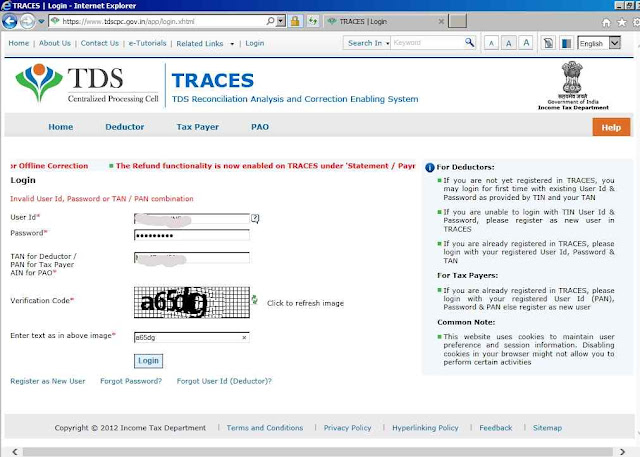The height and width of the screenshot is (457, 640).
Task: Click the horizontal scrollbar right arrow
Action: pyautogui.click(x=622, y=452)
